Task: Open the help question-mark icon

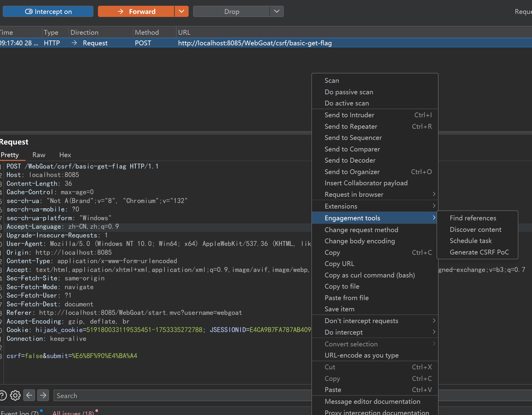Action: (2, 395)
